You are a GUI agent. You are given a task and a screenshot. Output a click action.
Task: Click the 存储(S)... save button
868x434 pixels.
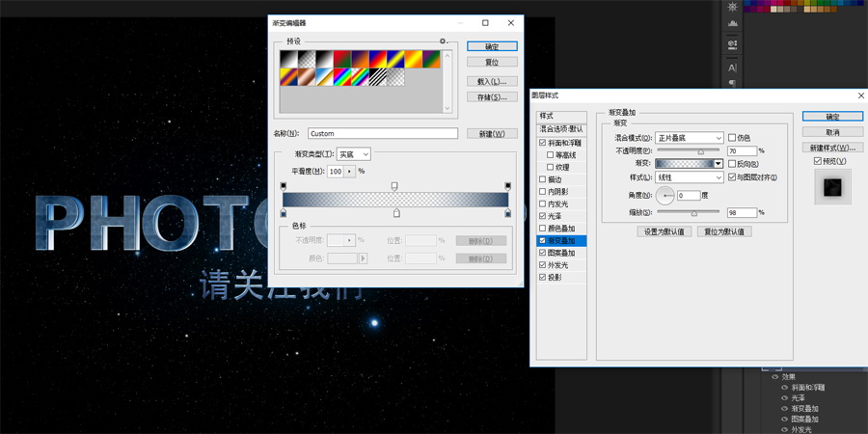tap(492, 96)
